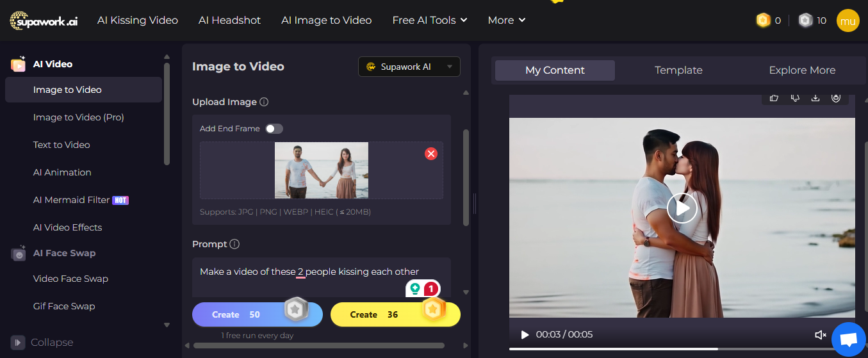
Task: Click the AI Video section icon
Action: tap(18, 64)
